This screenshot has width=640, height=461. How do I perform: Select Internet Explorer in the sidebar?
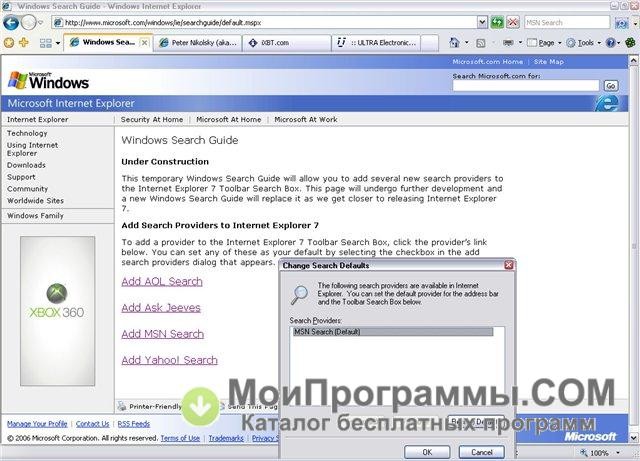tap(38, 120)
